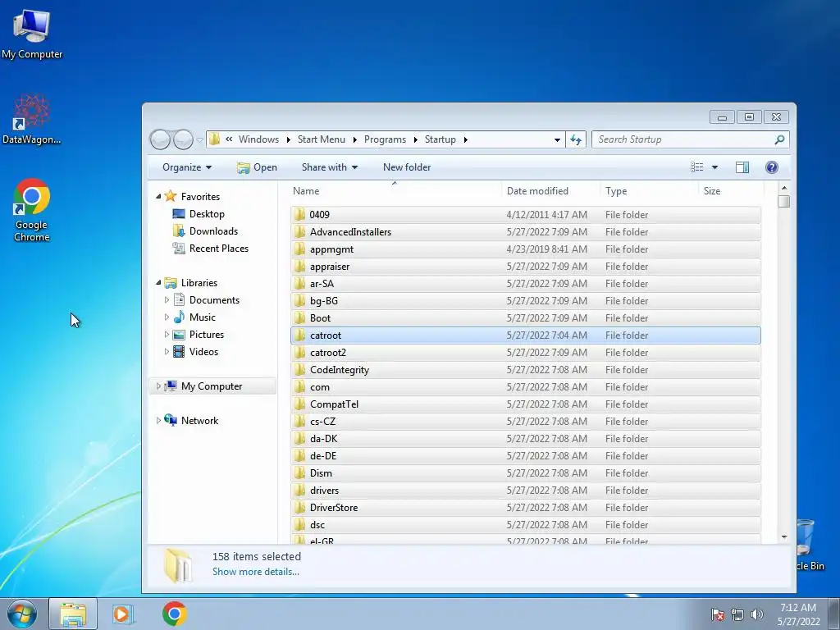
Task: Open the recent pages dropdown arrow
Action: (199, 140)
